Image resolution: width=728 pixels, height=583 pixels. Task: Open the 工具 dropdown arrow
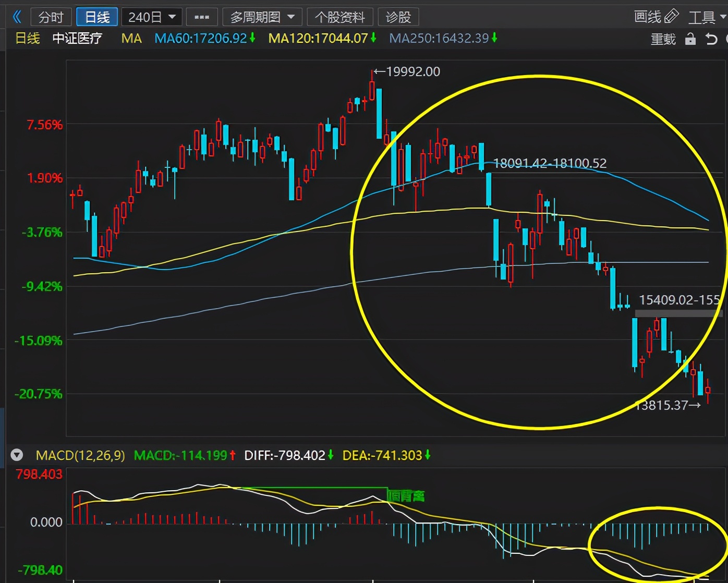723,17
